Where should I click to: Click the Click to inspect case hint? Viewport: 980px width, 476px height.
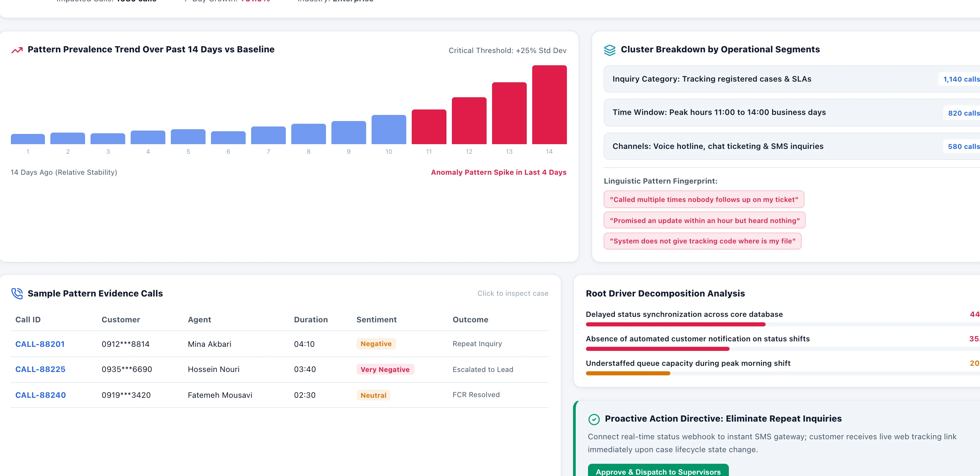click(513, 293)
